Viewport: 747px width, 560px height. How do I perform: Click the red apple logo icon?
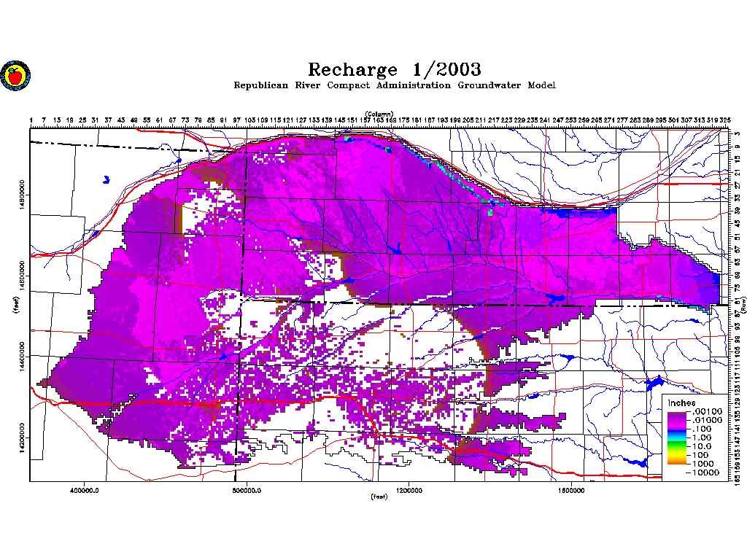point(15,76)
